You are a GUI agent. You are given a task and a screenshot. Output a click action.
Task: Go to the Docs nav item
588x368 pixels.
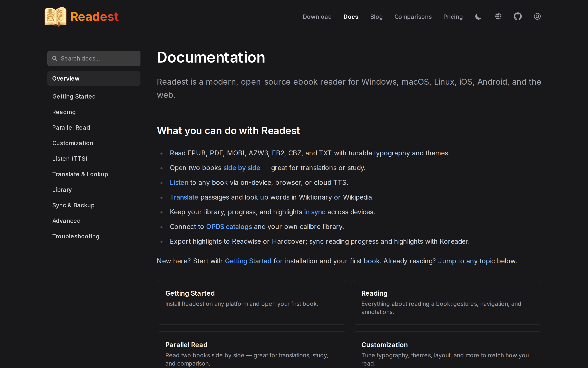(351, 17)
